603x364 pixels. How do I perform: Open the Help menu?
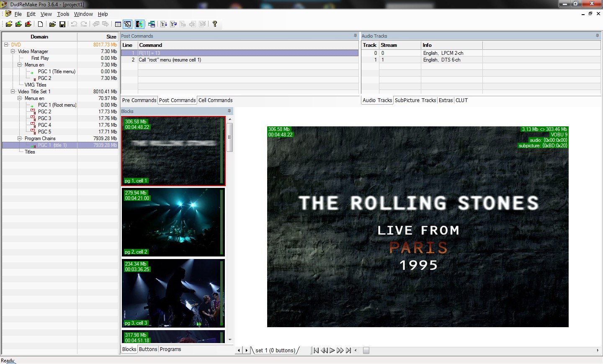point(103,14)
